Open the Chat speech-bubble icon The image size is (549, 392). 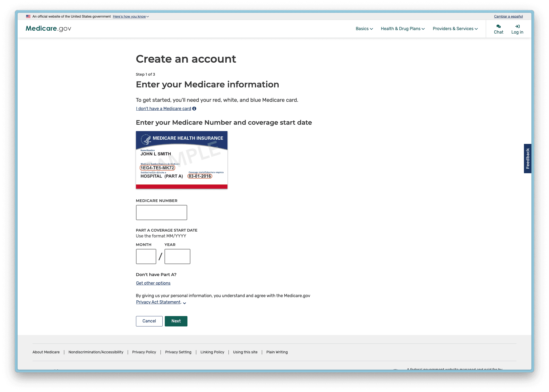click(x=498, y=26)
